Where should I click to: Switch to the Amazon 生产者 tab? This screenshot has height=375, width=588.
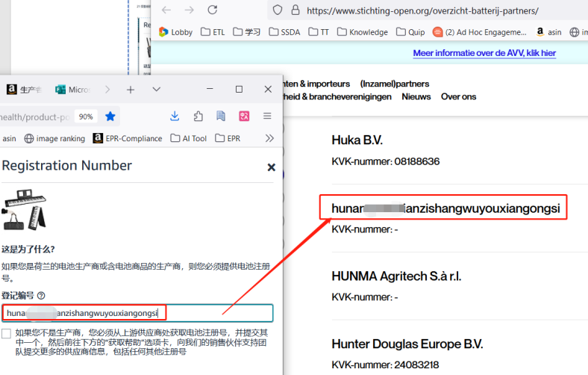(x=25, y=90)
